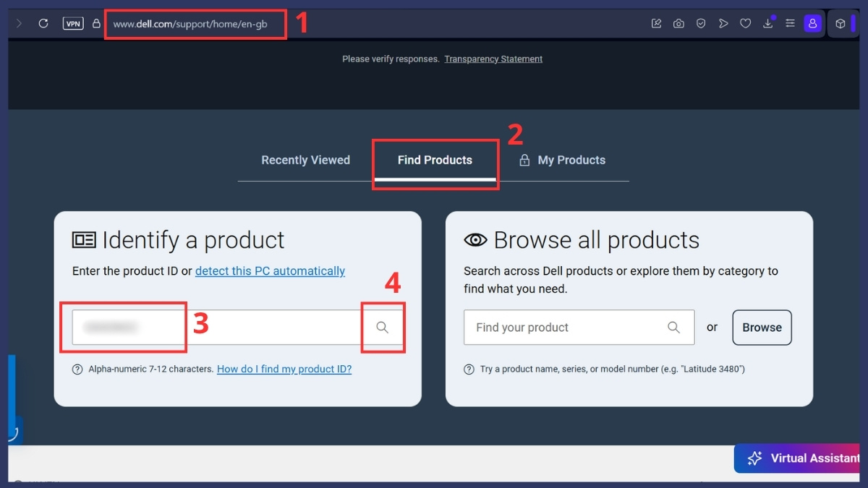Click help icon beside 'Try a product name' hint
The height and width of the screenshot is (488, 868).
point(469,369)
